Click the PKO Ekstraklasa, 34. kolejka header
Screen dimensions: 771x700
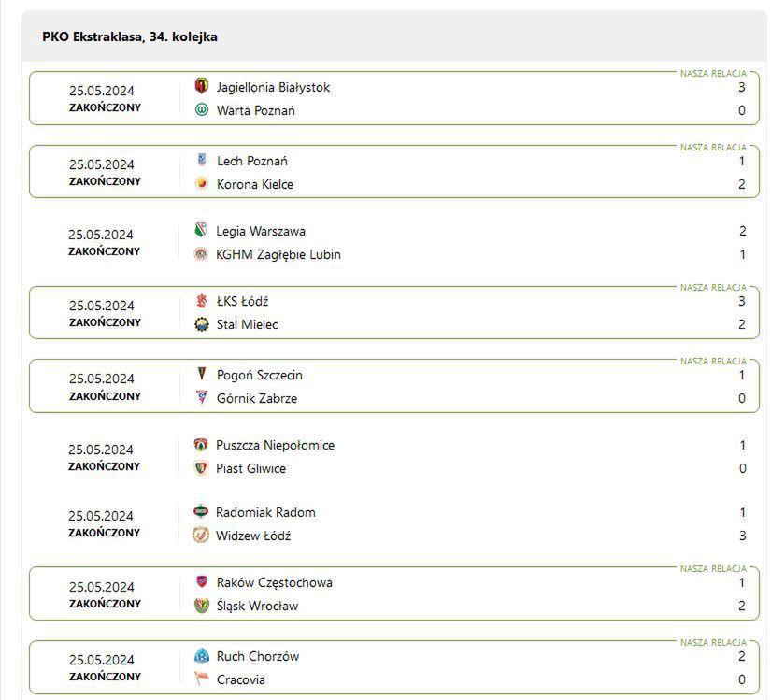point(130,36)
